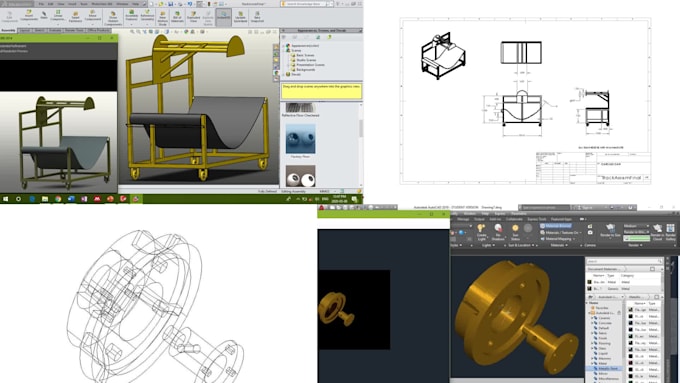Click the scene list vertical scrollbar
The image size is (680, 383).
[x=360, y=128]
